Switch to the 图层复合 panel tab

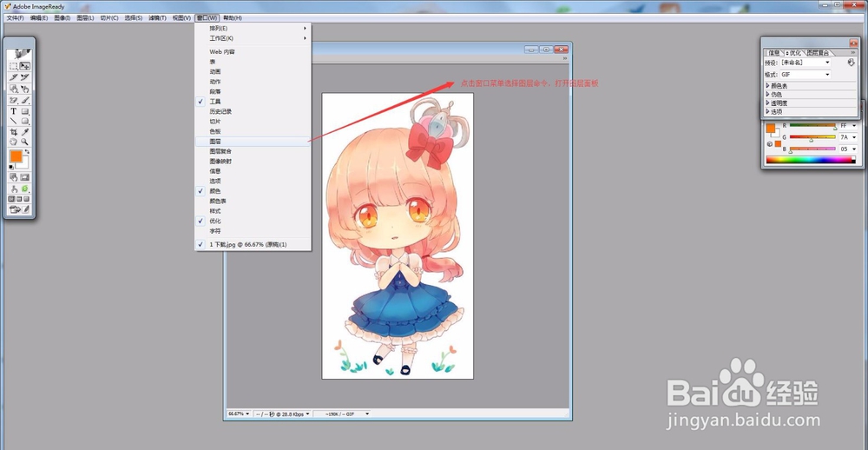click(818, 53)
